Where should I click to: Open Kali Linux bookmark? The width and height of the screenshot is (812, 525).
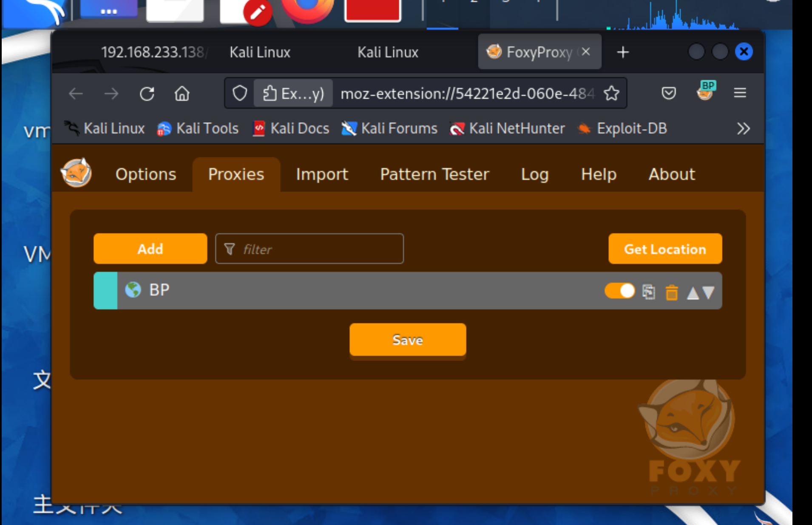[105, 128]
